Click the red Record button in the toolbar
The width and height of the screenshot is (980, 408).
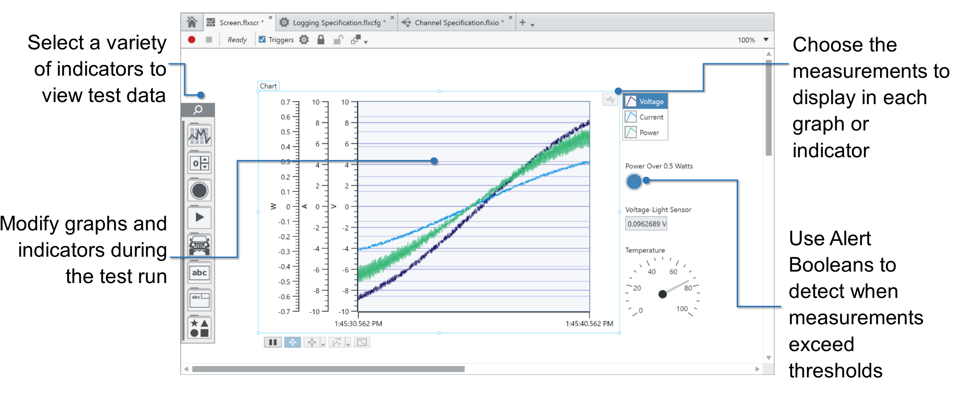[x=191, y=40]
